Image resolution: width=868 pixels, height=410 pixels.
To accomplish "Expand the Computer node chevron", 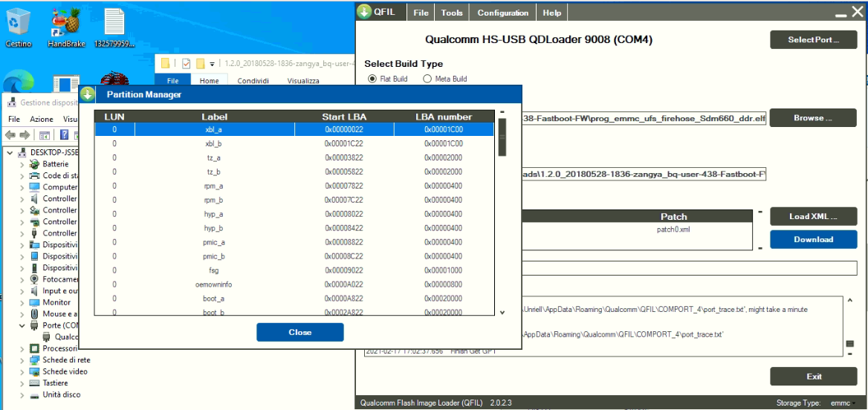I will 22,187.
